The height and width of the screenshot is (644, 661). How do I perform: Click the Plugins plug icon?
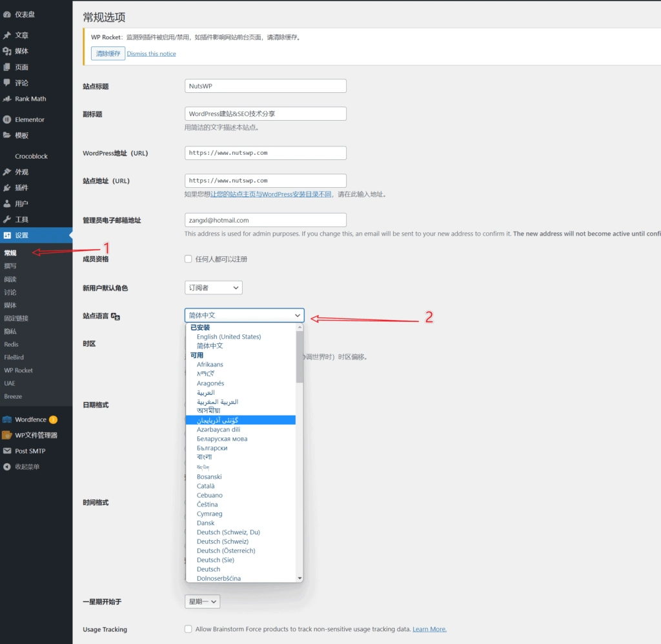click(7, 188)
